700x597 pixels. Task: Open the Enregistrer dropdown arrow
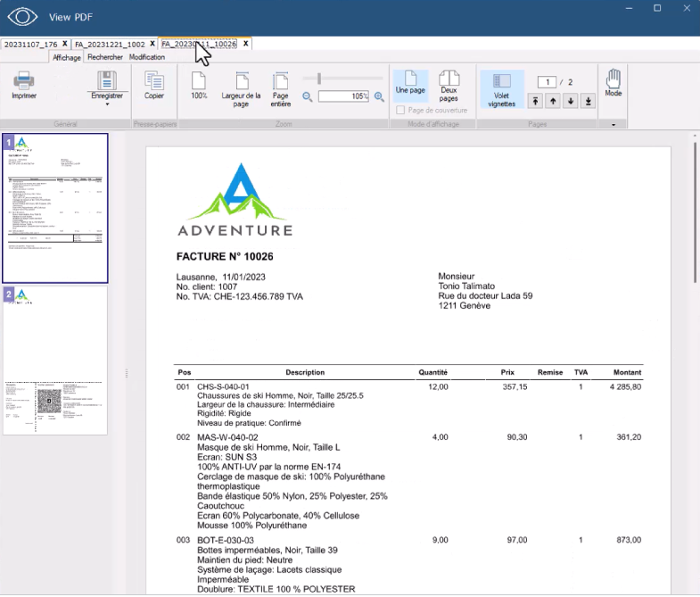107,104
